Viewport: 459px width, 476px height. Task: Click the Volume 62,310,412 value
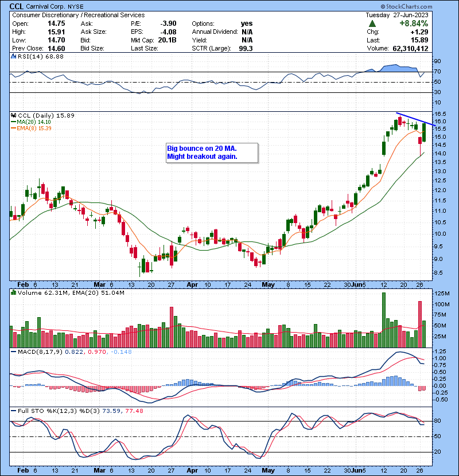pyautogui.click(x=410, y=49)
